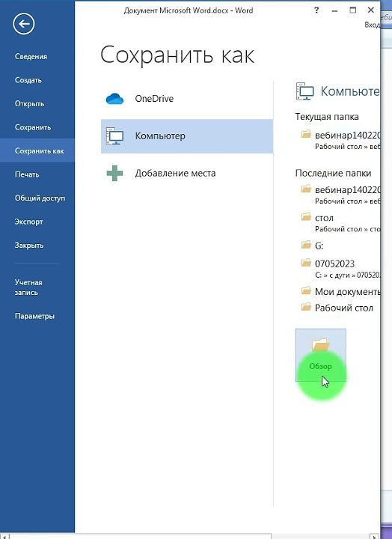Click the folder icon beside 07052023
392x539 pixels.
click(x=306, y=263)
